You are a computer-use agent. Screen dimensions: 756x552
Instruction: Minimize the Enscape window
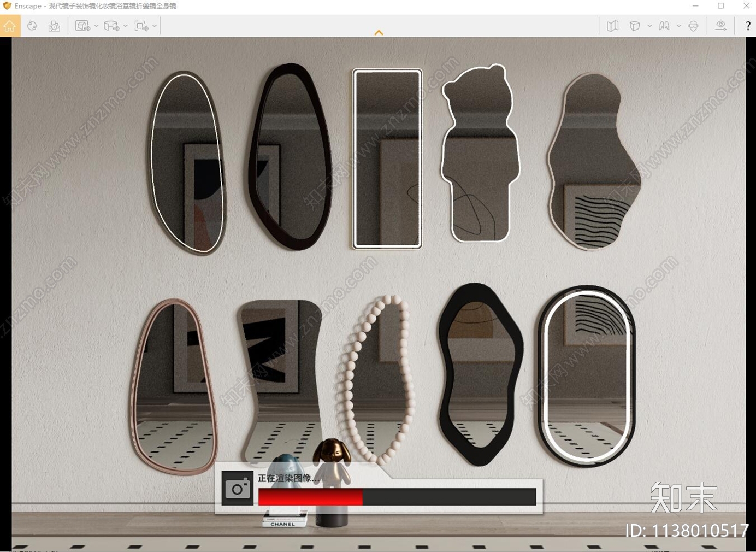695,6
